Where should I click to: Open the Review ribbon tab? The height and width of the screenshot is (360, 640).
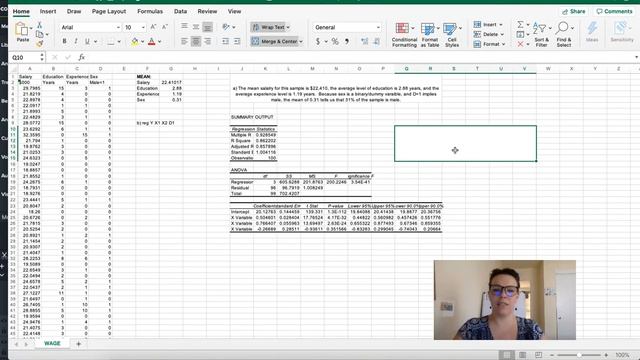tap(207, 11)
